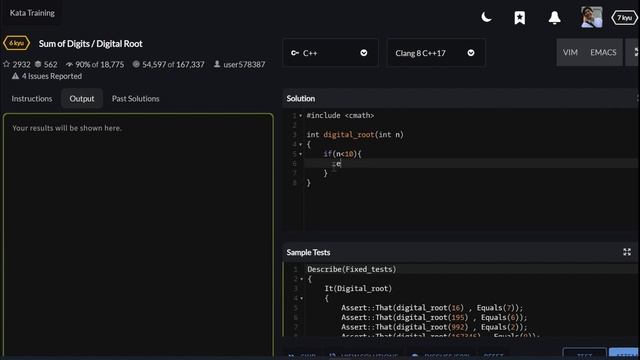Click Kata Training header link

click(x=32, y=13)
